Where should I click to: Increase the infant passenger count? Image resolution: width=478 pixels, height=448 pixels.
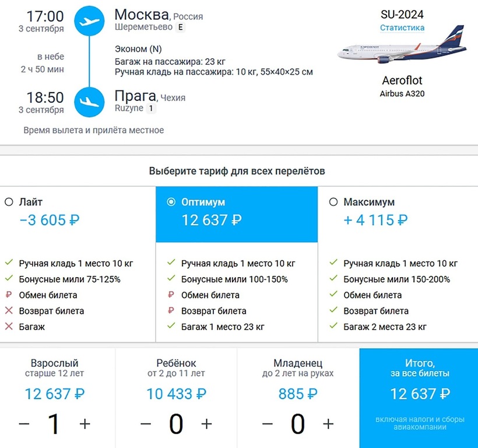(x=328, y=424)
